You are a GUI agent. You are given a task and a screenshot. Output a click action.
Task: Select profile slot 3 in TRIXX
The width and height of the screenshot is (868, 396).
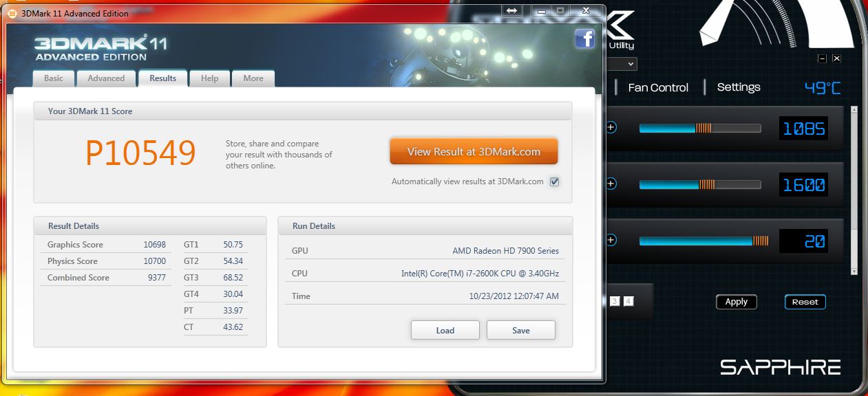615,301
